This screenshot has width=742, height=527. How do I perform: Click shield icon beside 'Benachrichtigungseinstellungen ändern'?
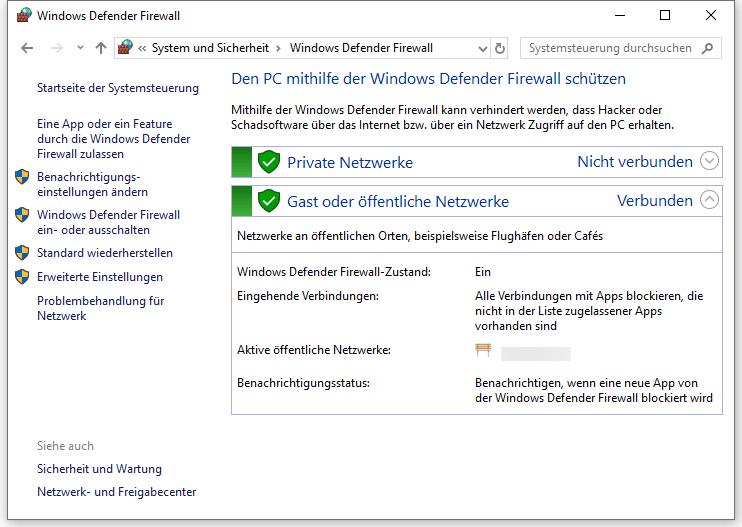22,177
